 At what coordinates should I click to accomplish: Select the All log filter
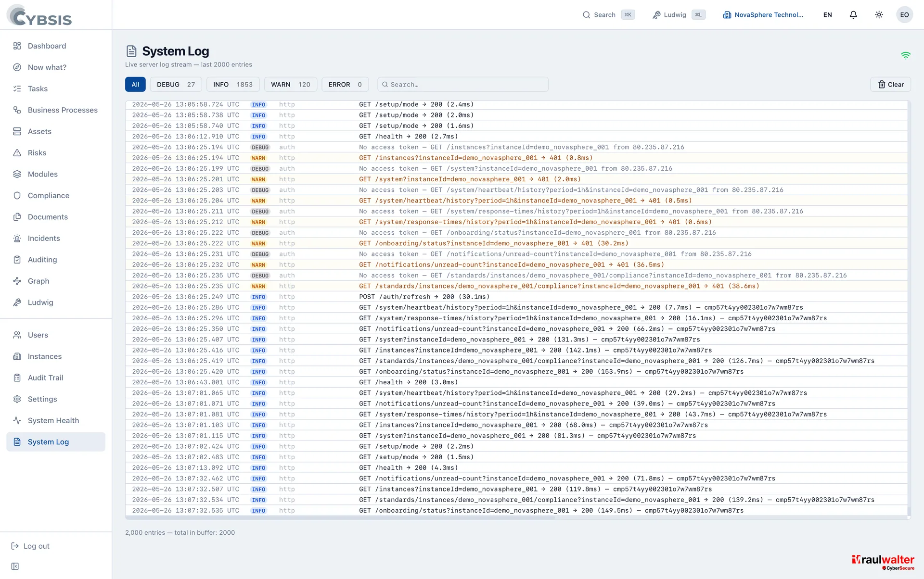[x=135, y=85]
